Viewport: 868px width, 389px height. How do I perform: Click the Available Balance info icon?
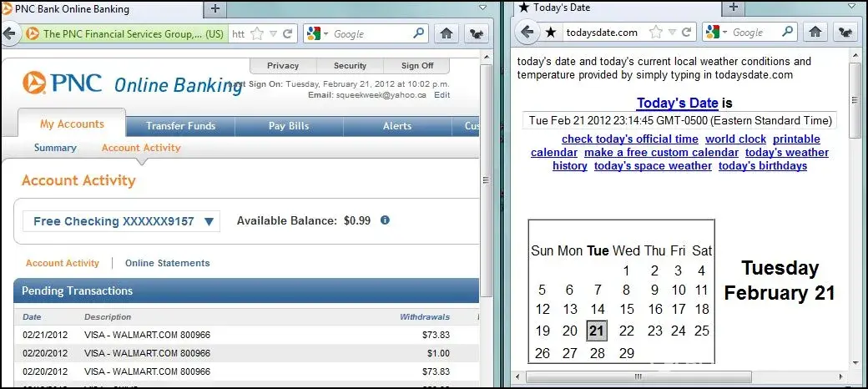[386, 220]
